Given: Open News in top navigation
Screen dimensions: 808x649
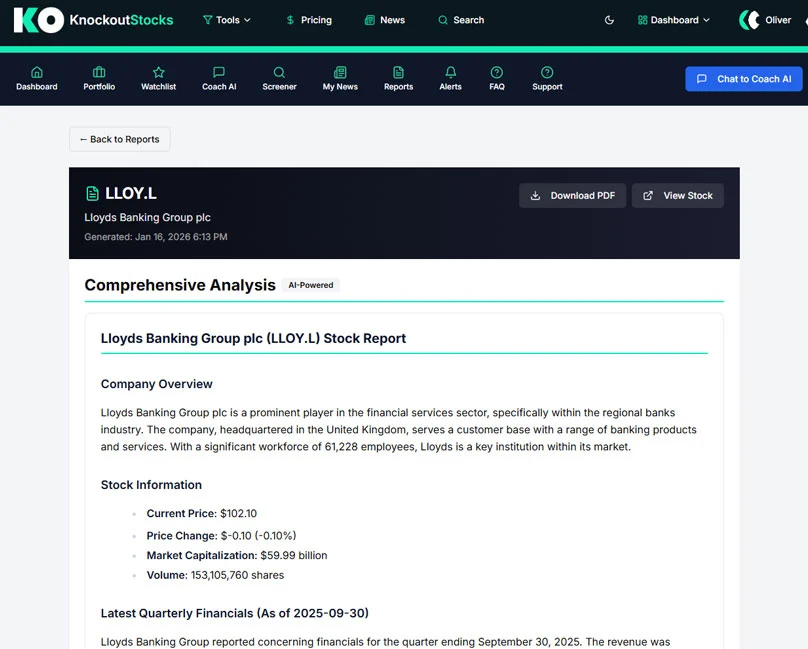Looking at the screenshot, I should (385, 20).
